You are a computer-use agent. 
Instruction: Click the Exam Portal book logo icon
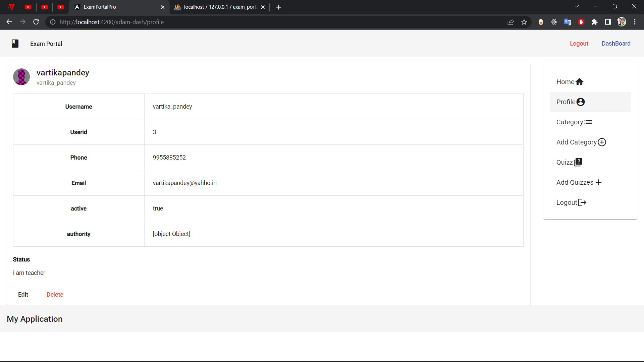point(15,44)
